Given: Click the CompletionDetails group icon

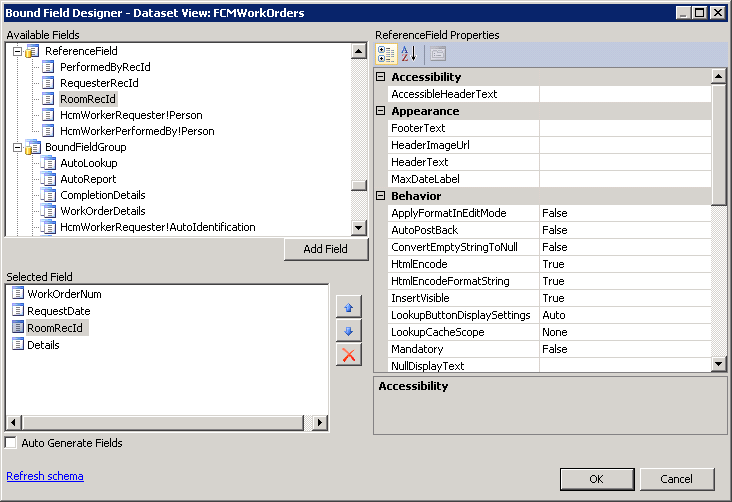Looking at the screenshot, I should tap(48, 195).
